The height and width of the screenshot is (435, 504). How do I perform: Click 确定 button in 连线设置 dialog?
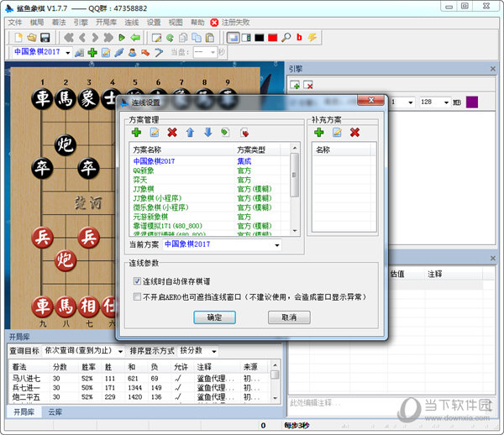(x=214, y=317)
